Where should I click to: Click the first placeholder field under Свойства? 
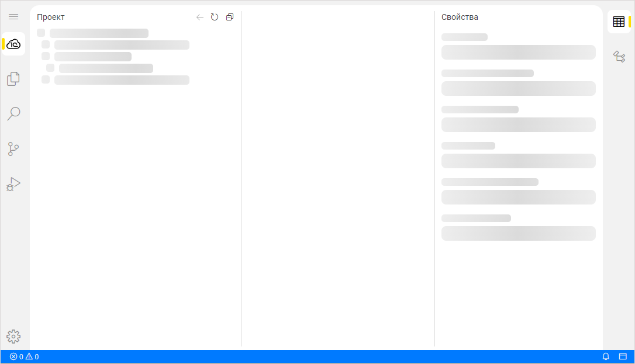(x=518, y=53)
